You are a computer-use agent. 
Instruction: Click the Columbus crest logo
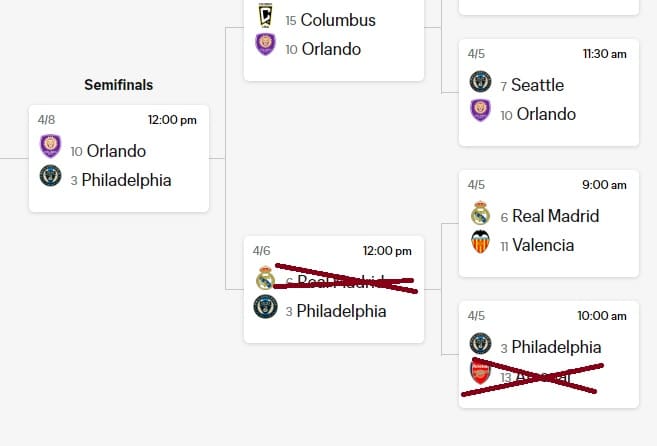click(x=265, y=15)
